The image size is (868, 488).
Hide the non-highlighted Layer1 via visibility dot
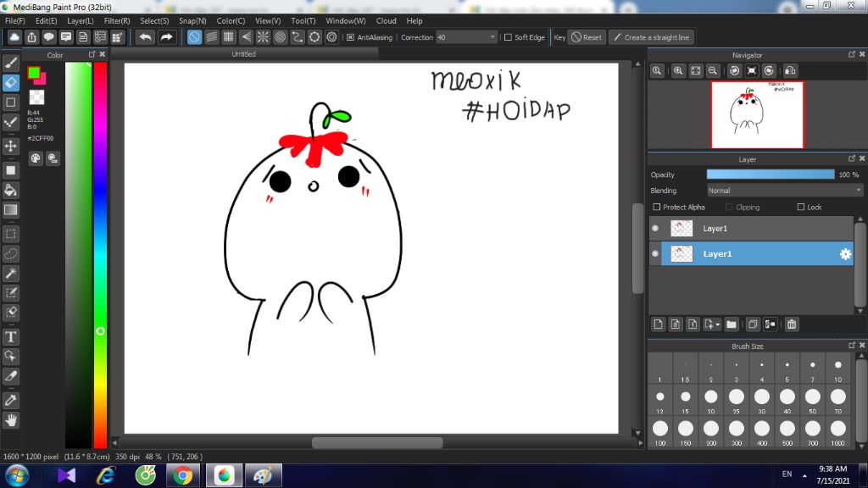(x=655, y=229)
